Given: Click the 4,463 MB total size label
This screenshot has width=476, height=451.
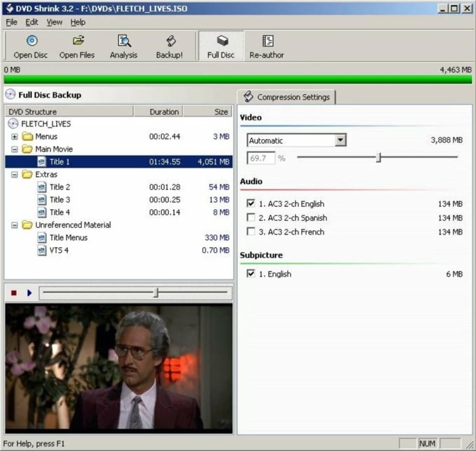Looking at the screenshot, I should point(456,70).
